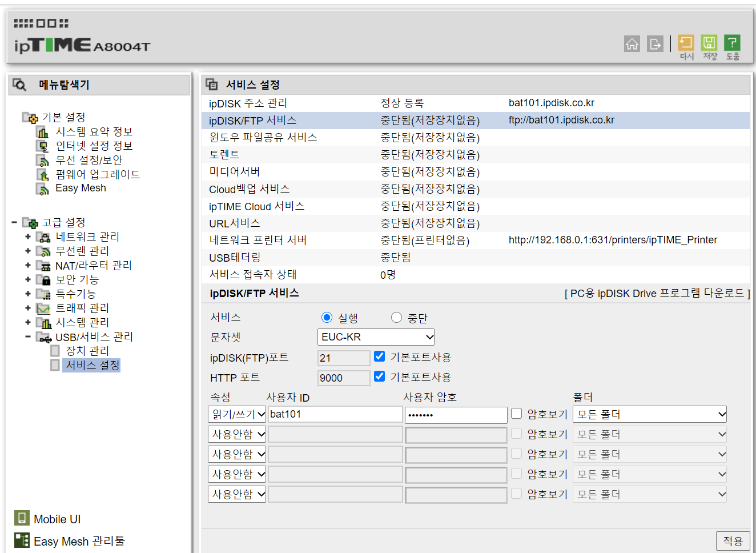Image resolution: width=756 pixels, height=553 pixels.
Task: Click the Easy Mesh tree icon
Action: pyautogui.click(x=43, y=189)
